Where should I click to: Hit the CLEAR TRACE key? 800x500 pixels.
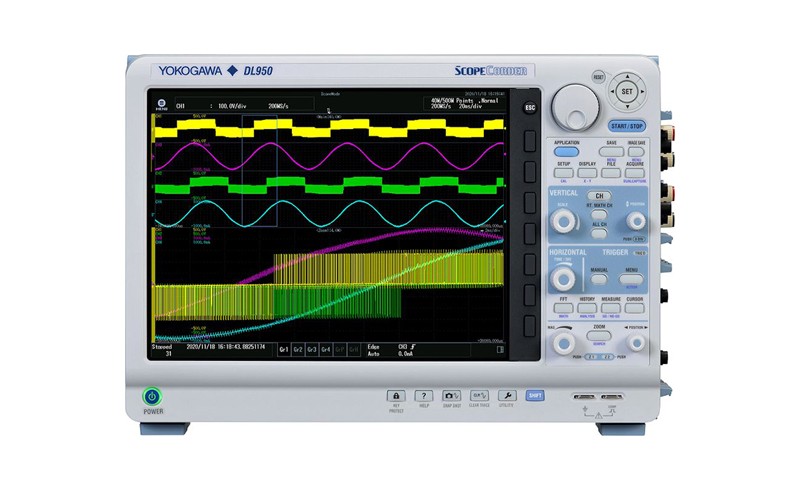click(479, 395)
